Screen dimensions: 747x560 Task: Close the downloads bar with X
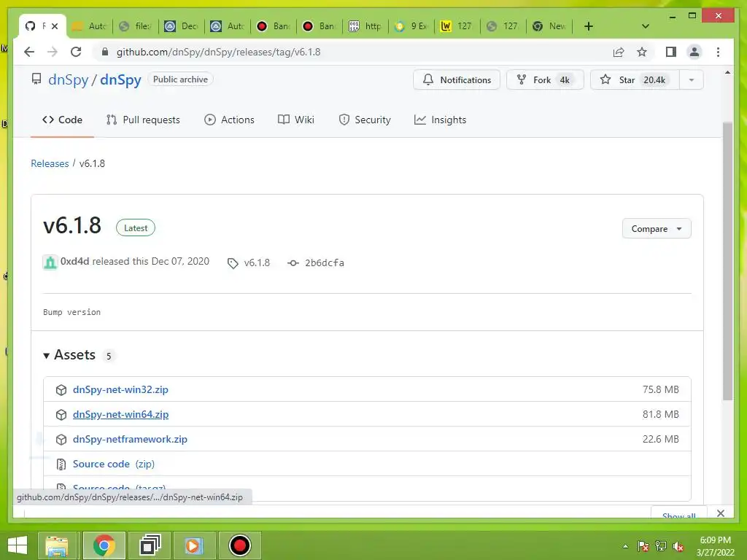(x=720, y=513)
